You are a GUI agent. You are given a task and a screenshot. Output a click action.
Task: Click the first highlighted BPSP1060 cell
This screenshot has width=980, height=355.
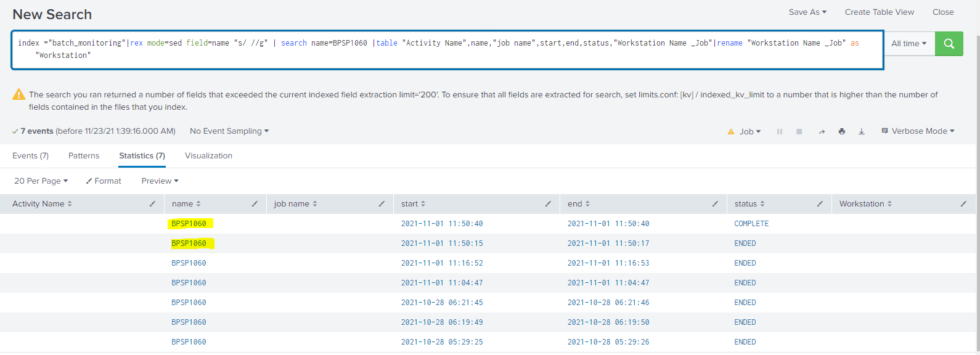pos(189,224)
